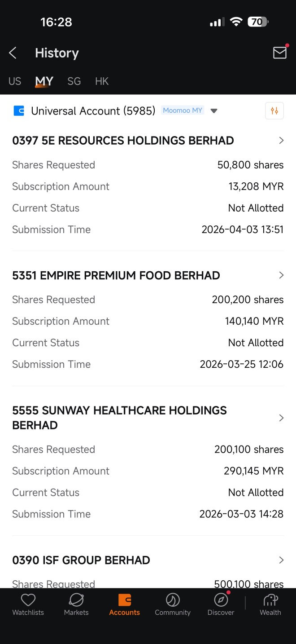Open the Markets planet icon
This screenshot has height=644, width=296.
pos(76,600)
